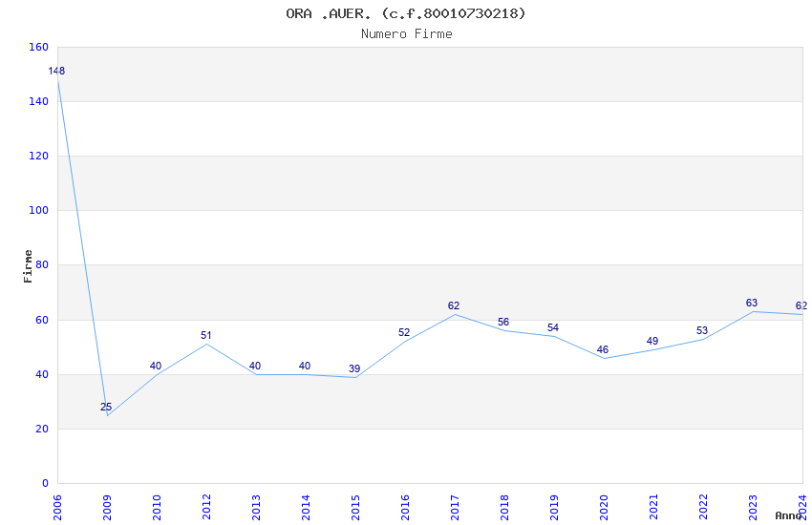Click the x-axis year 2012
812x525 pixels.
pyautogui.click(x=206, y=507)
